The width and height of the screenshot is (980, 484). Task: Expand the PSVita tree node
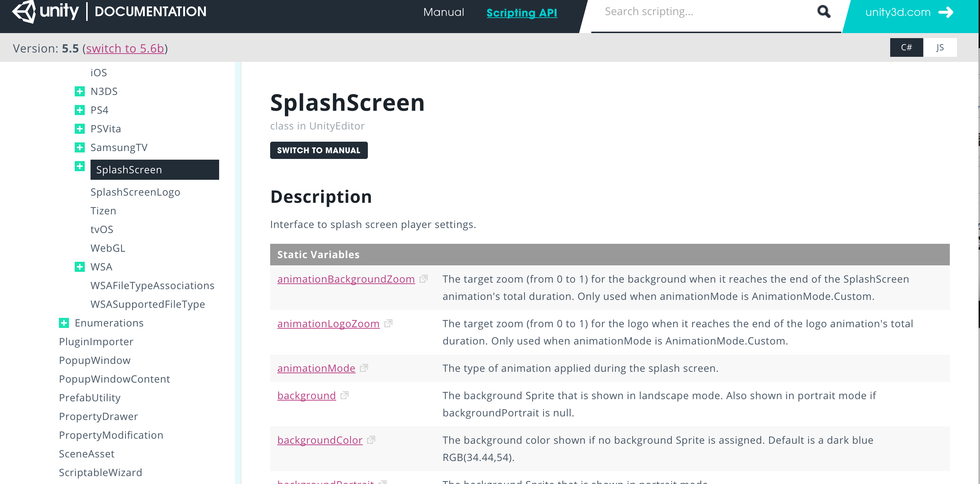pos(79,129)
